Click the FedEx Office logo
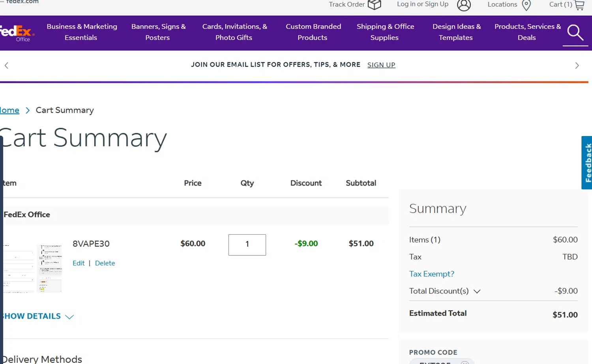Screen dimensions: 592x364 (17, 33)
